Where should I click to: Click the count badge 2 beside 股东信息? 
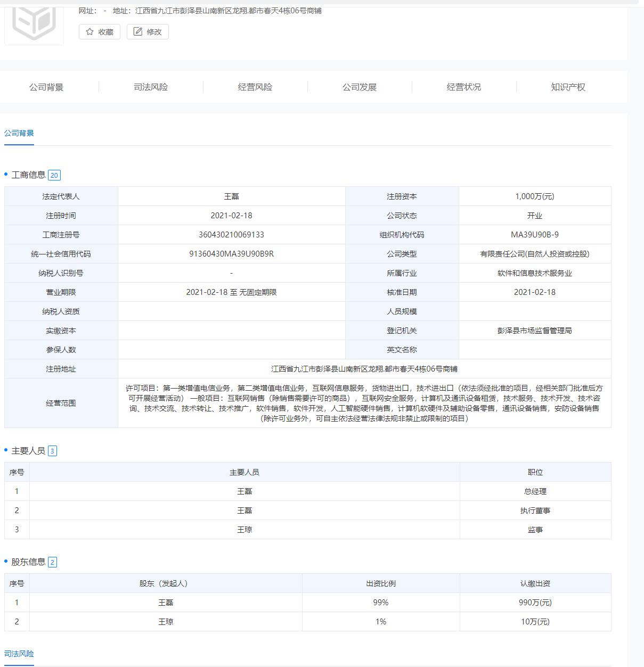(52, 562)
